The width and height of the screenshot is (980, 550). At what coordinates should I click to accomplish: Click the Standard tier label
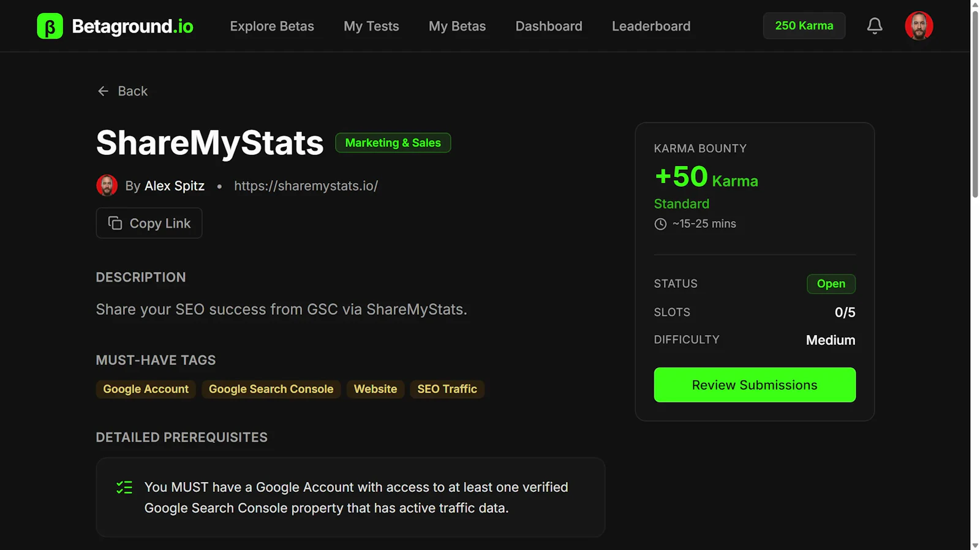pos(682,203)
